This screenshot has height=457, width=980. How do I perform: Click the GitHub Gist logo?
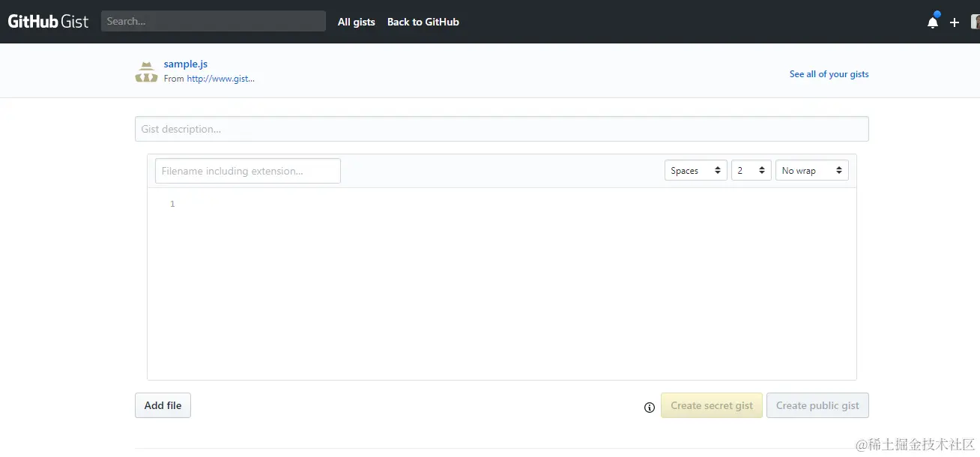(47, 21)
